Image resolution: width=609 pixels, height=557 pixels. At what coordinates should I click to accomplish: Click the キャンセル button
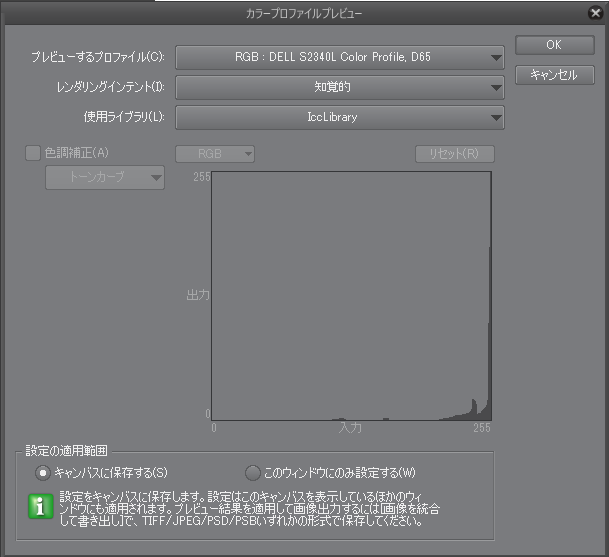554,75
